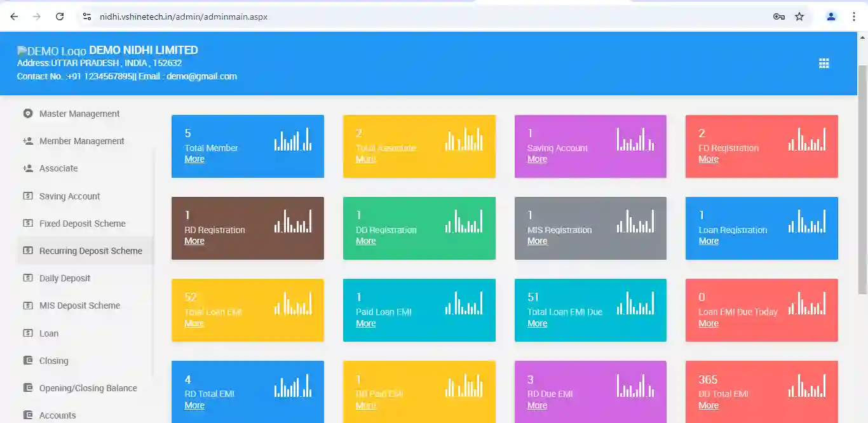Screen dimensions: 868x423
Task: Click More link under Total Member
Action: (x=194, y=159)
